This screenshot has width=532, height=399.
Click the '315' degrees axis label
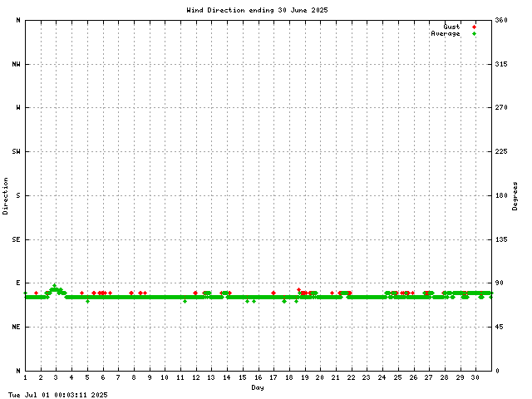[x=501, y=64]
